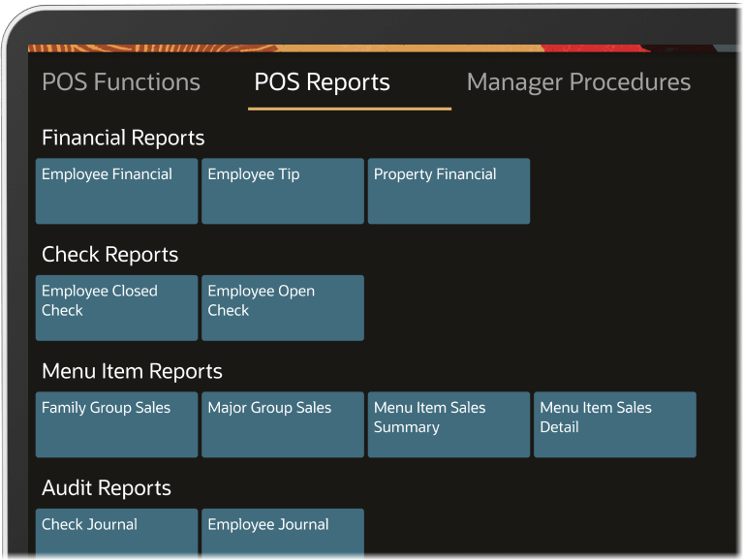
Task: Open the Employee Journal audit report
Action: (283, 532)
